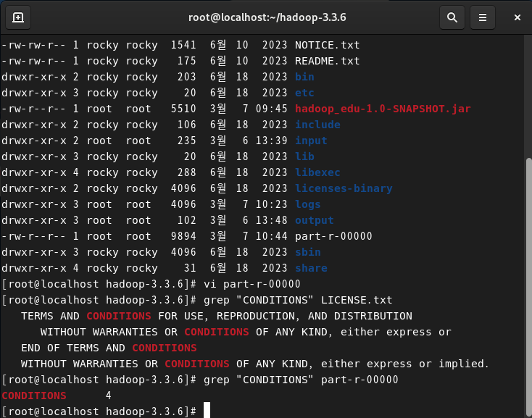Click timestamp 10:23 on the logs row
The width and height of the screenshot is (532, 418).
(271, 204)
